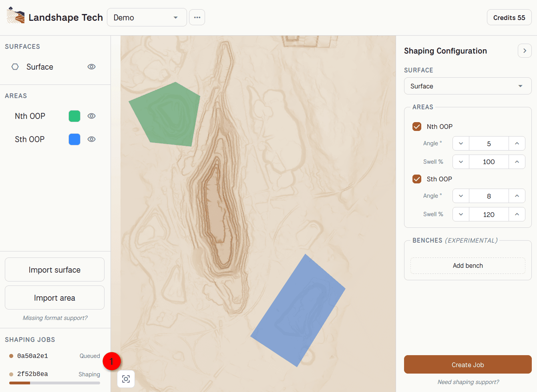
Task: Open the Surface selection dropdown
Action: (x=468, y=86)
